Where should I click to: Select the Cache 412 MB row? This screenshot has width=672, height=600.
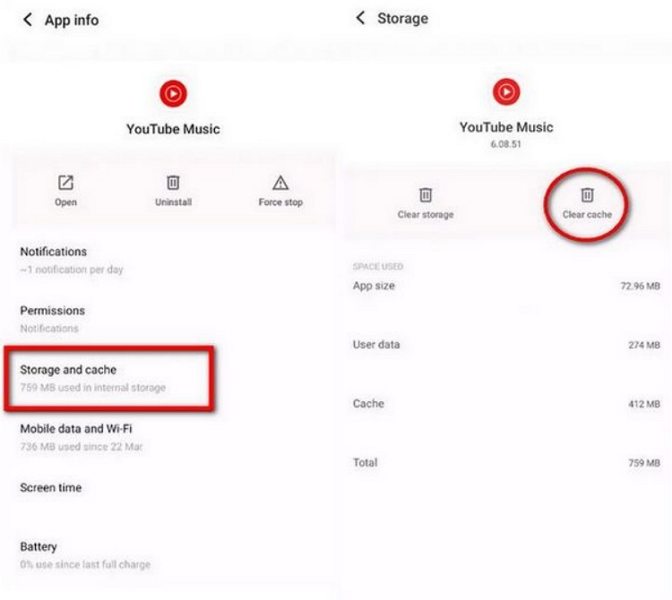506,404
